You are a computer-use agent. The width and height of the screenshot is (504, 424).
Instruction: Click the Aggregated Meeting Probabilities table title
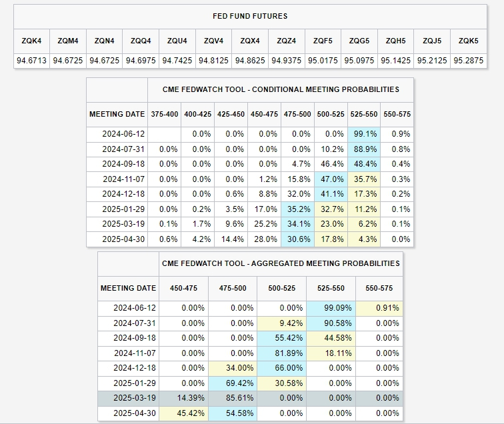click(281, 263)
